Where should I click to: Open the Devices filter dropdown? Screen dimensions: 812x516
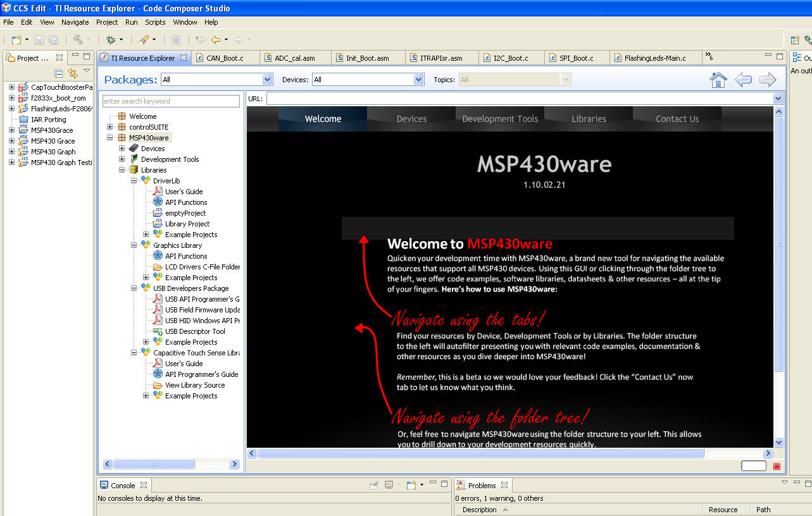pyautogui.click(x=418, y=80)
